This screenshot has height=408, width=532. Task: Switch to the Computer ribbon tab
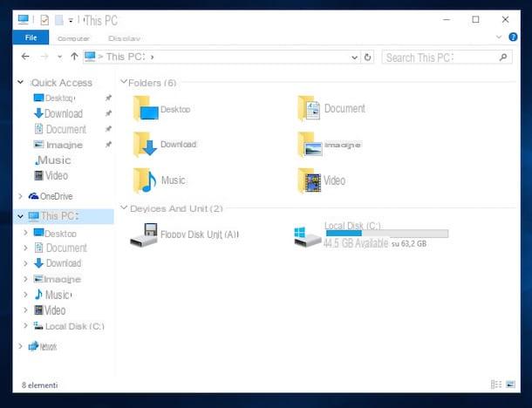pos(73,38)
